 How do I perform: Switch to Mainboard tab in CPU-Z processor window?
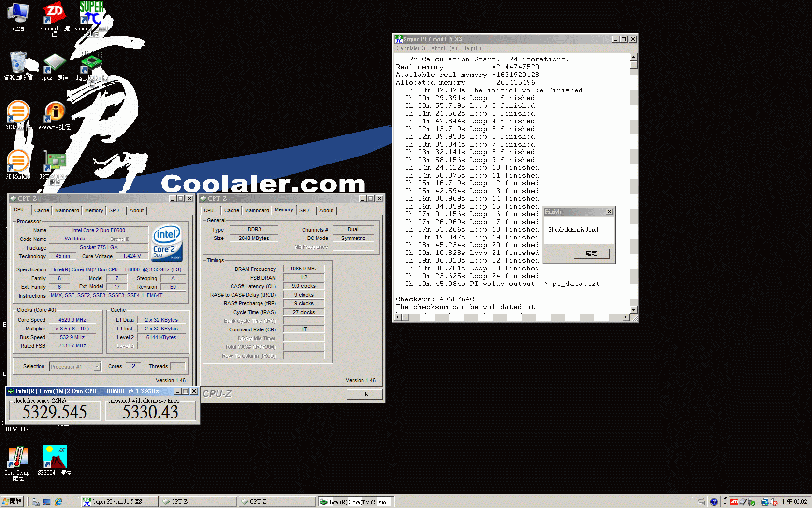tap(67, 210)
